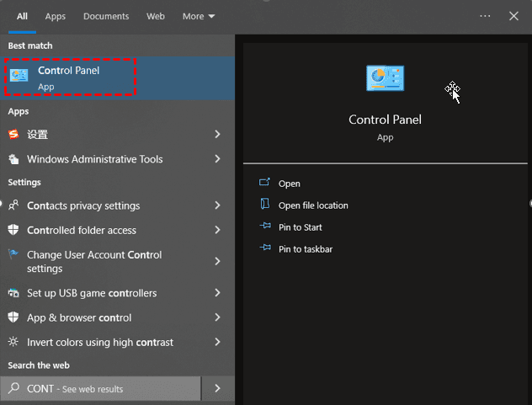Click the Pin to taskbar icon
Image resolution: width=532 pixels, height=405 pixels.
pyautogui.click(x=265, y=249)
